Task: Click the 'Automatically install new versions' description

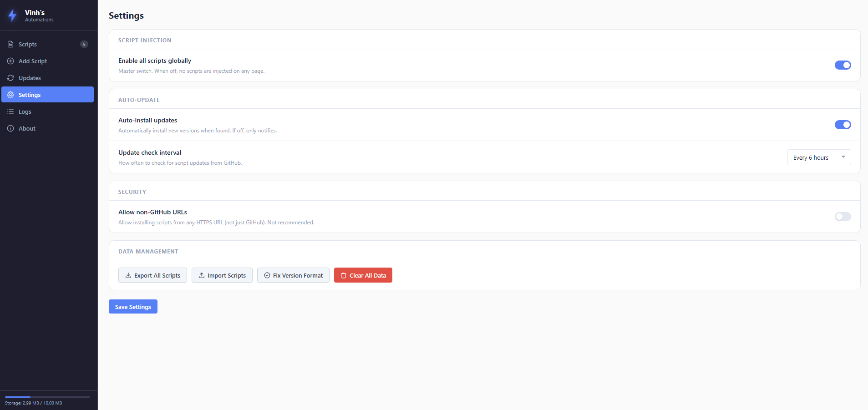Action: pyautogui.click(x=198, y=131)
